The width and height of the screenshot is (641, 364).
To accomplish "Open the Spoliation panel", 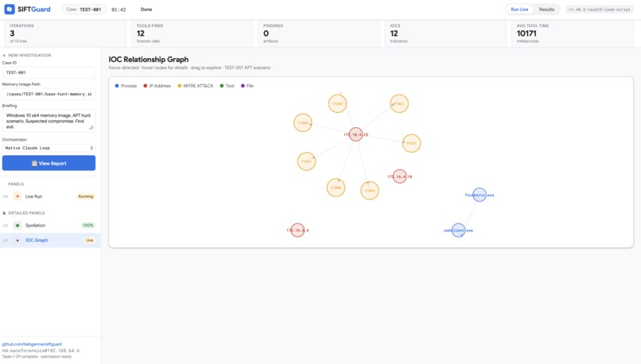I will pyautogui.click(x=50, y=226).
